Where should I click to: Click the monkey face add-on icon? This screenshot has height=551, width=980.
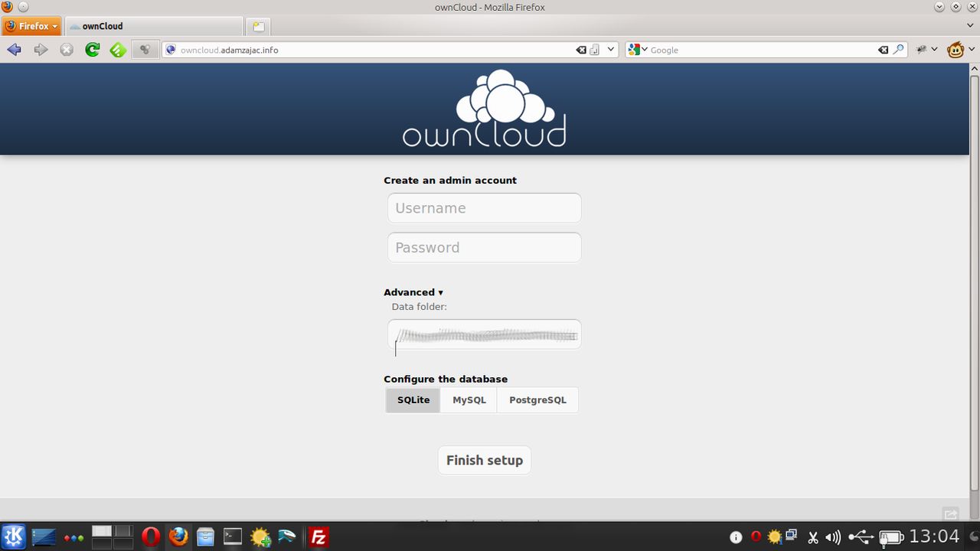point(955,50)
